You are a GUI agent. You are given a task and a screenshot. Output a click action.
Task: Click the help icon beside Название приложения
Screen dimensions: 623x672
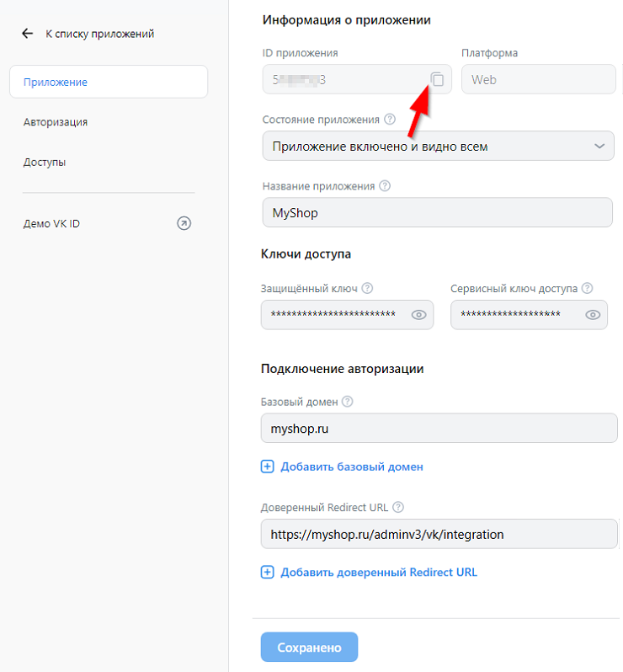(385, 186)
